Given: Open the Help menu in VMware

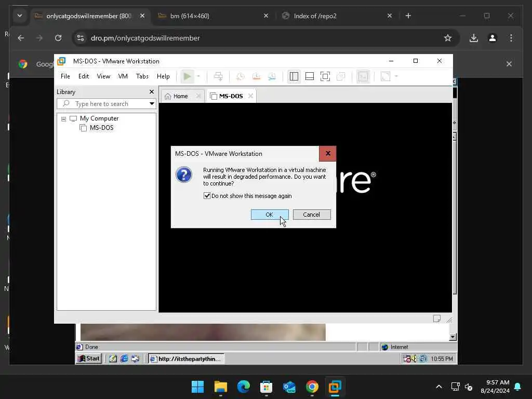Looking at the screenshot, I should coord(163,76).
